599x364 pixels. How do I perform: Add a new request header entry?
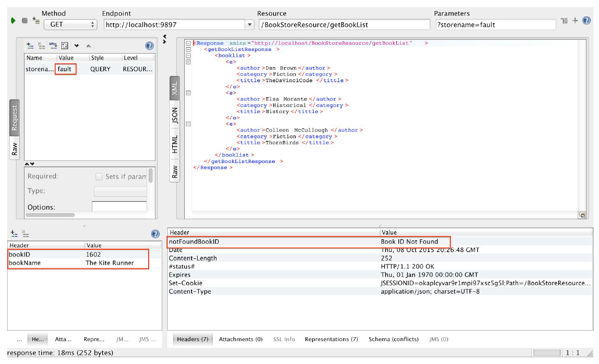pos(14,233)
